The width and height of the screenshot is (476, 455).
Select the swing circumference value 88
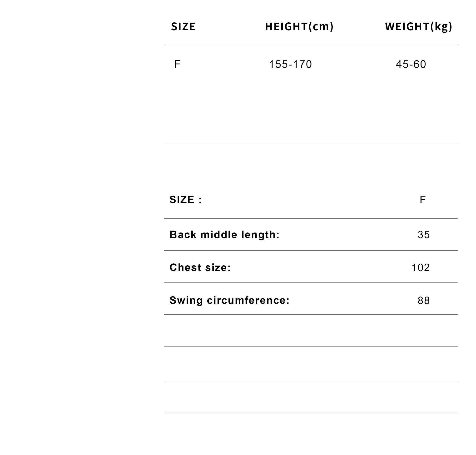point(424,301)
